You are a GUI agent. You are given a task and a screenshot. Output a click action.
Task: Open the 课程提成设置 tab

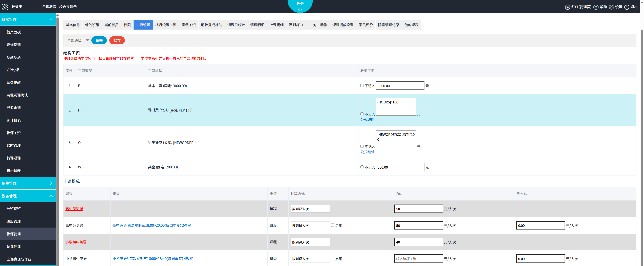pyautogui.click(x=343, y=25)
